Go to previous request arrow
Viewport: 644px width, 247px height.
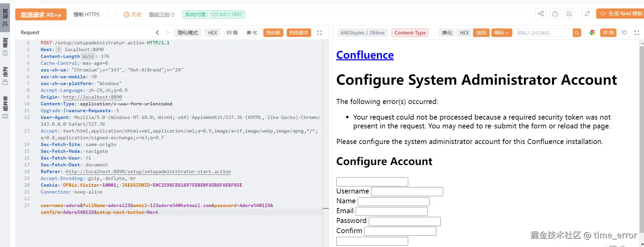(x=157, y=33)
